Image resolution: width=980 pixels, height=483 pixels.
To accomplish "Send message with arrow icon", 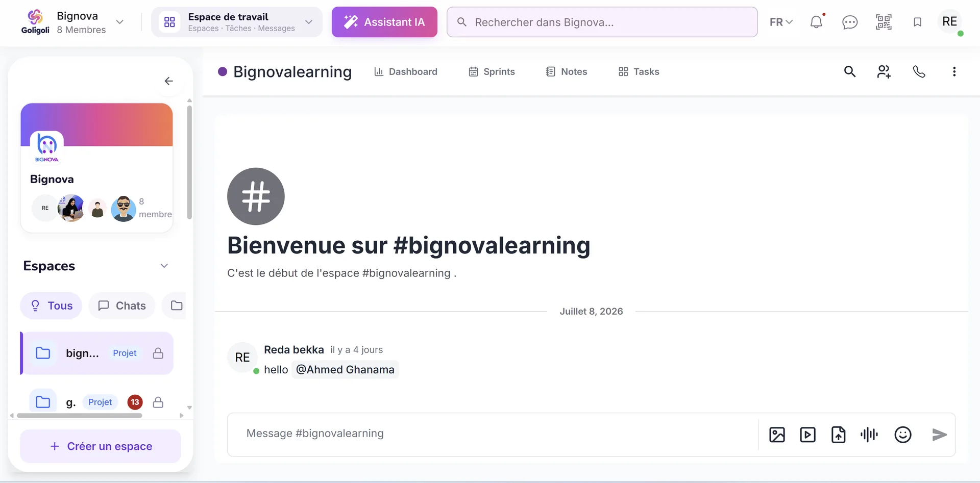I will point(939,435).
